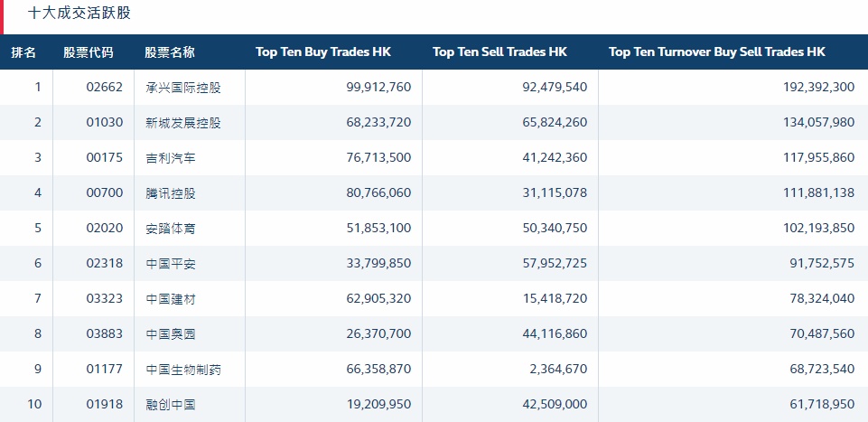Select 中国生物制药 stock name
868x422 pixels.
[x=182, y=370]
